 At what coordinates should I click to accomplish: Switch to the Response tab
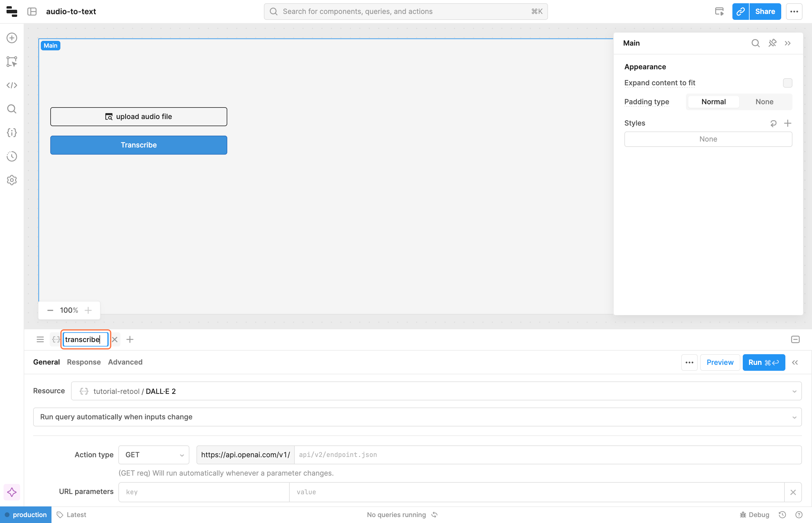[x=84, y=362]
